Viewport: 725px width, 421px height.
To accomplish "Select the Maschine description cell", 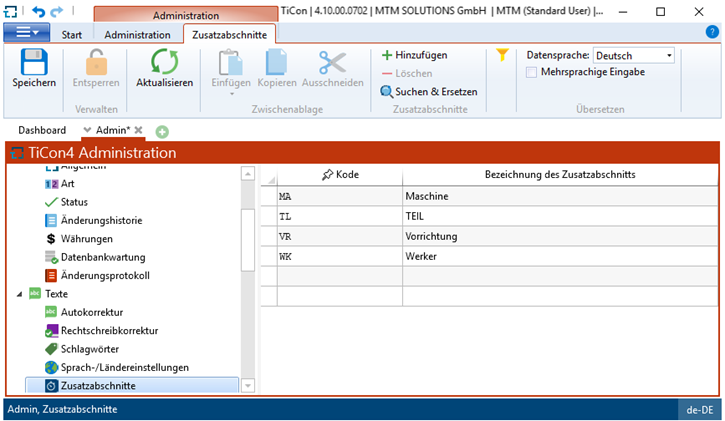I will (x=560, y=196).
